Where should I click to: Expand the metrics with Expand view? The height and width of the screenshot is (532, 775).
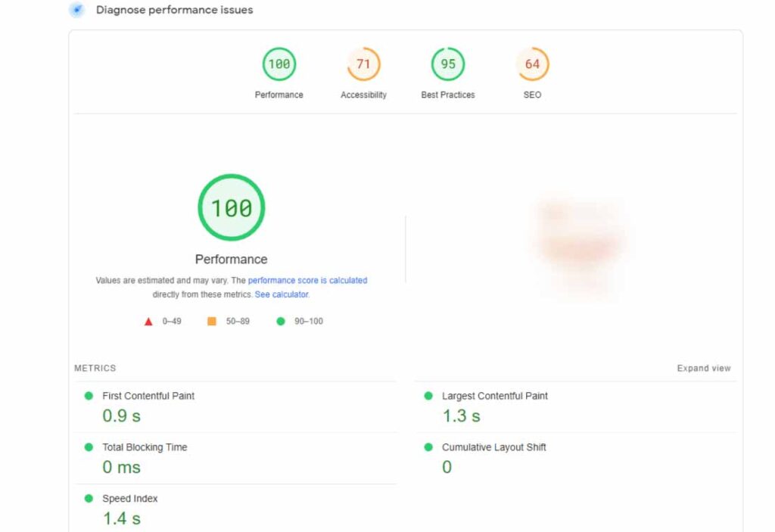[x=704, y=368]
